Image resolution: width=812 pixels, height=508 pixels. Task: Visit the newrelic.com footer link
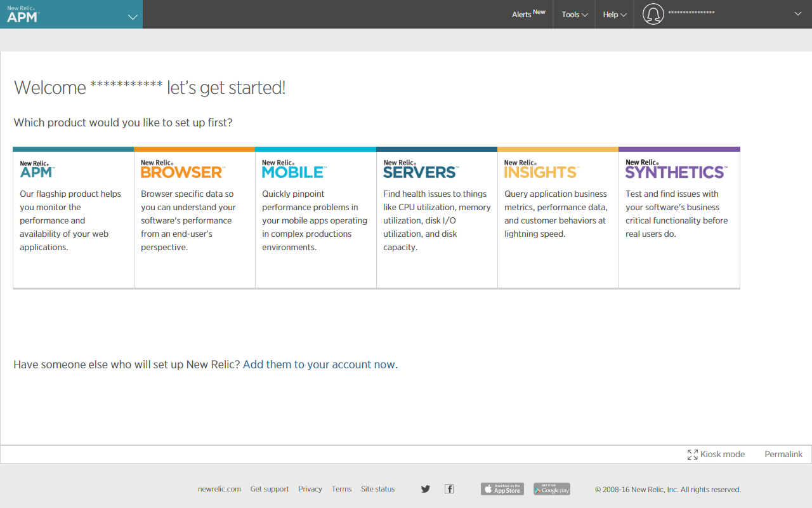219,489
